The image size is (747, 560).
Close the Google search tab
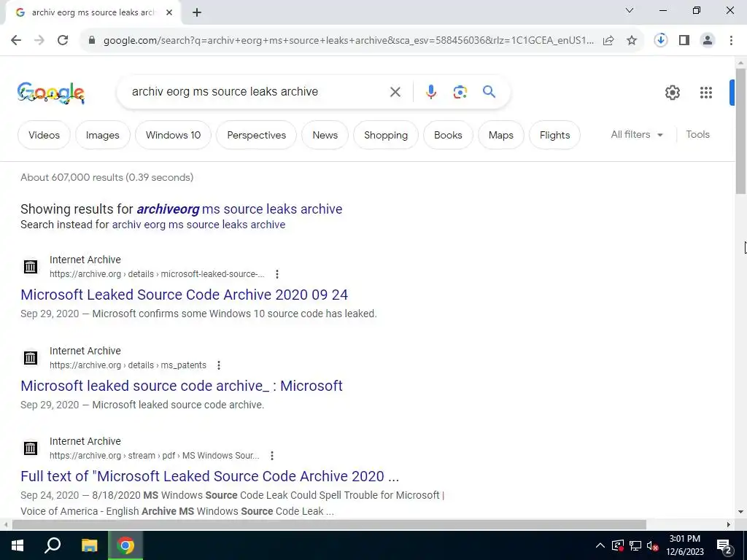(x=169, y=12)
